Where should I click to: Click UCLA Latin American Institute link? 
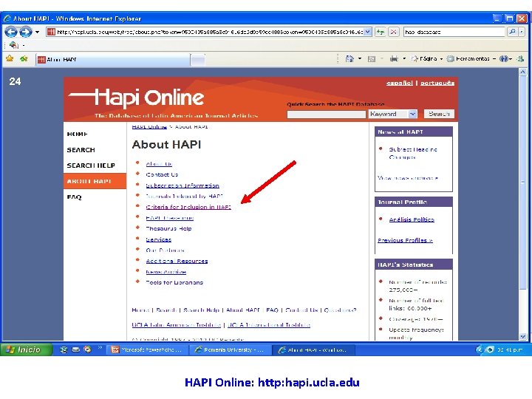(x=176, y=324)
